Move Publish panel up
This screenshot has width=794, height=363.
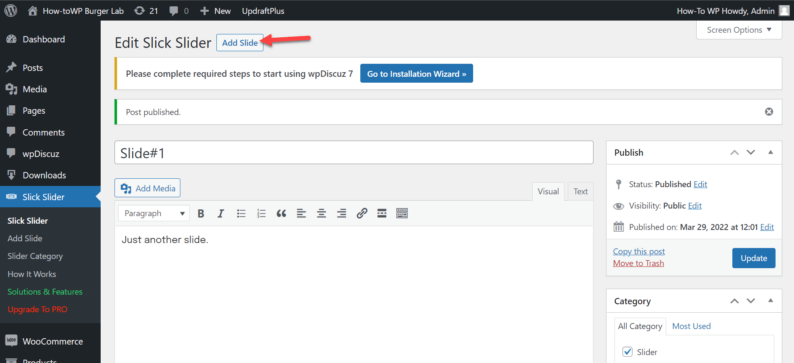[x=734, y=152]
